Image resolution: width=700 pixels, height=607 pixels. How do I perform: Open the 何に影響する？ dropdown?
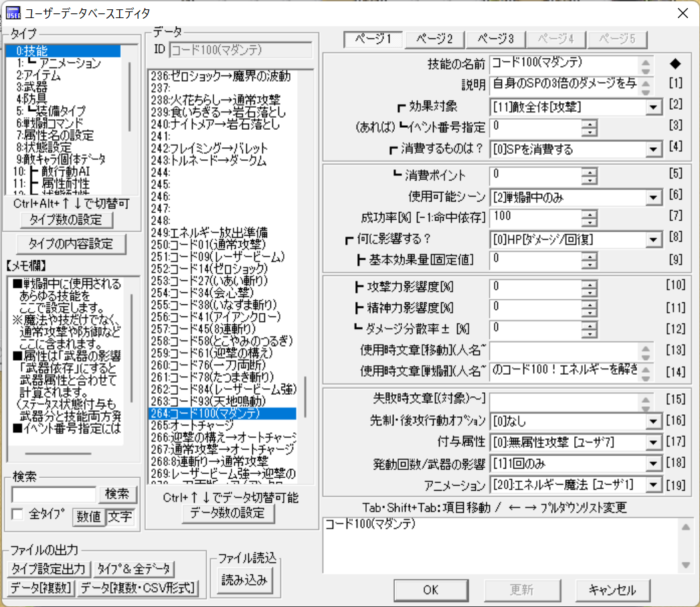(654, 240)
